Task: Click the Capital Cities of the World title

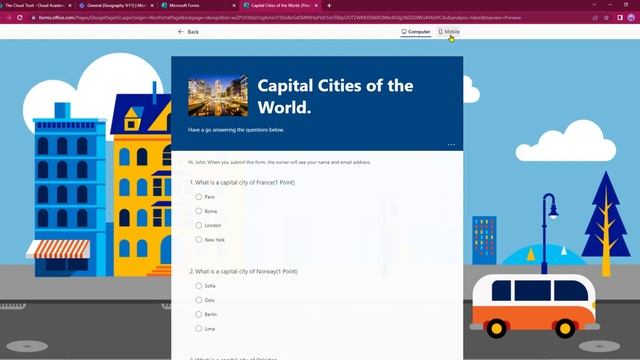Action: click(335, 96)
